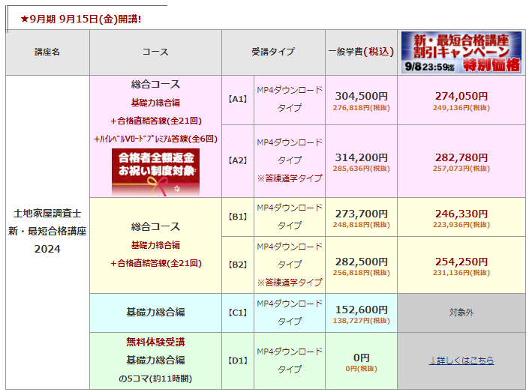Click the 282,780円 campaign price
This screenshot has width=532, height=392.
(x=461, y=157)
